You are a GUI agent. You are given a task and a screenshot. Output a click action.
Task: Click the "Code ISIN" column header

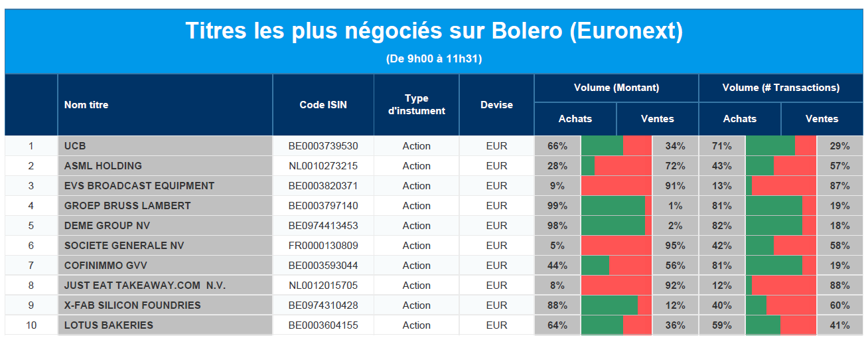pos(323,105)
